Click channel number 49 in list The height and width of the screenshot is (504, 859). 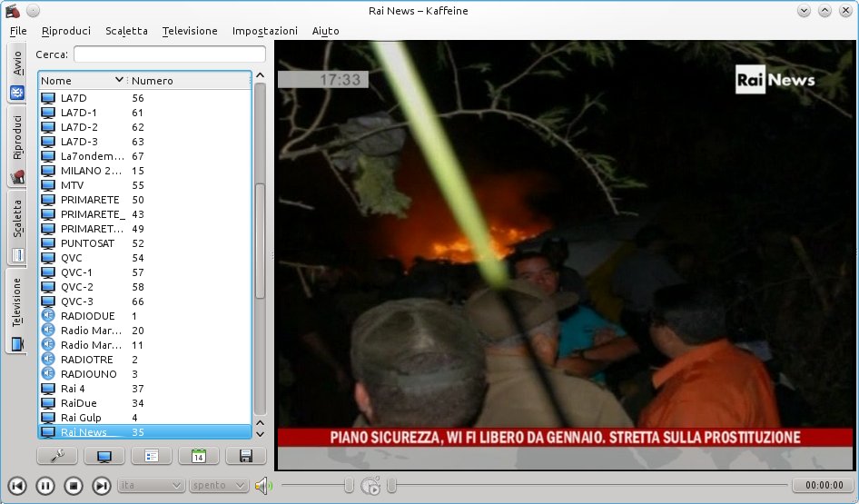138,229
